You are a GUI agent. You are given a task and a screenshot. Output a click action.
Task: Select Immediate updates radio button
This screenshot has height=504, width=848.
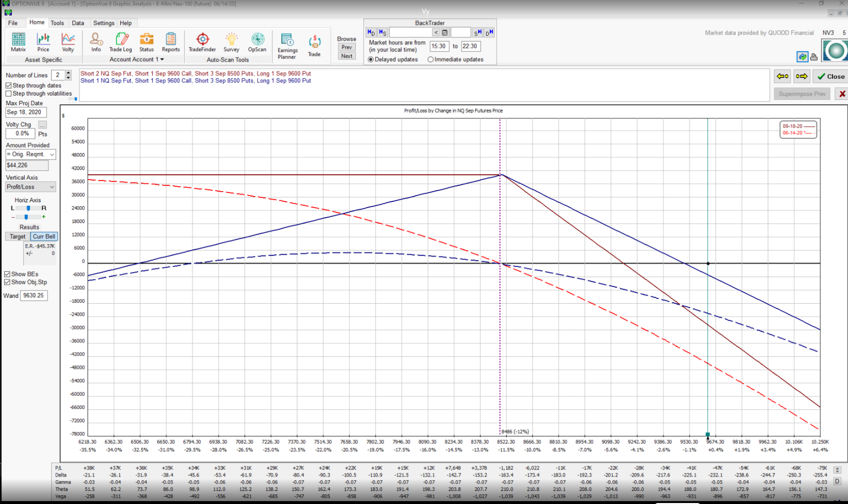[431, 60]
